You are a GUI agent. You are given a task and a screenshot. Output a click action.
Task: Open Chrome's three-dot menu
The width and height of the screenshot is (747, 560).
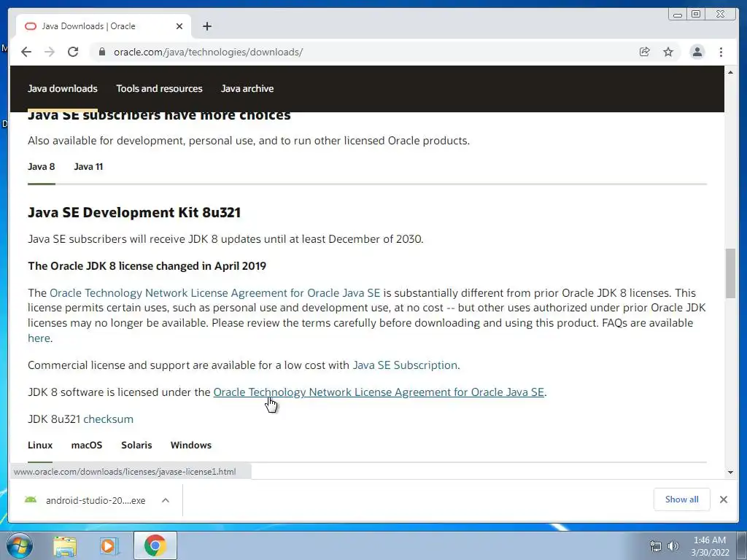point(721,52)
